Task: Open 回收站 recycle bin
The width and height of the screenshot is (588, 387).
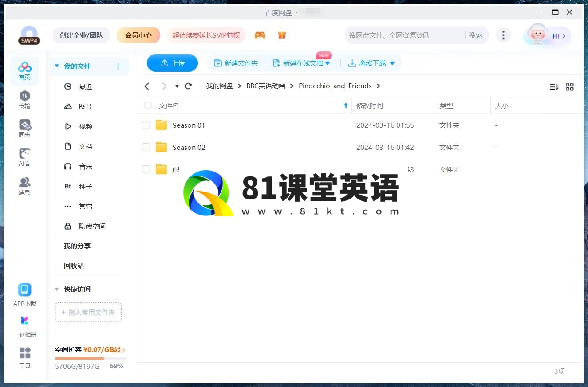Action: click(x=74, y=266)
